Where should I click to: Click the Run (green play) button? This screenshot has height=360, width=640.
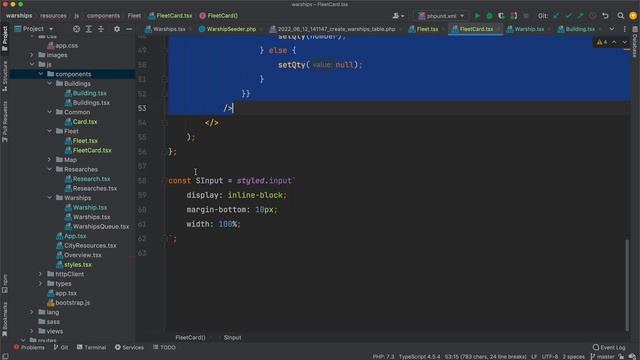(477, 16)
